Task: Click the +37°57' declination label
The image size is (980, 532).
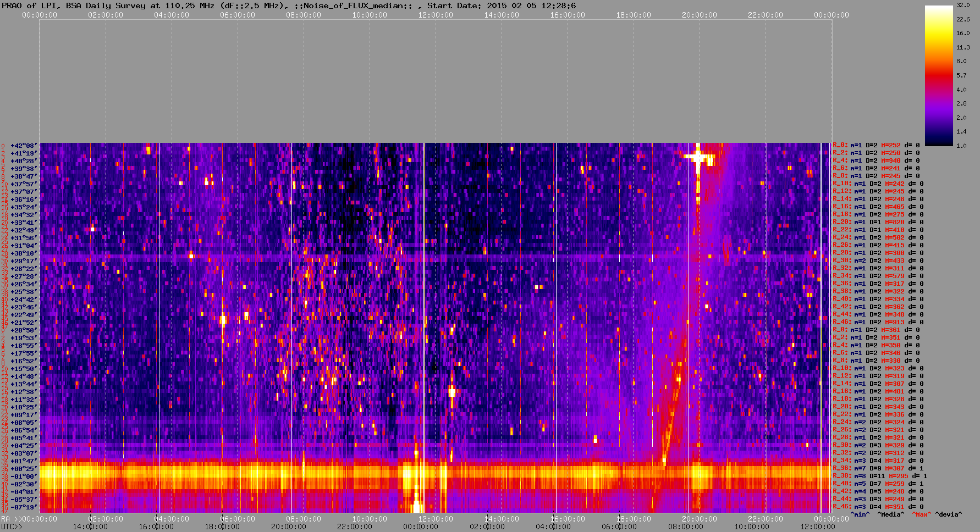Action: tap(24, 184)
